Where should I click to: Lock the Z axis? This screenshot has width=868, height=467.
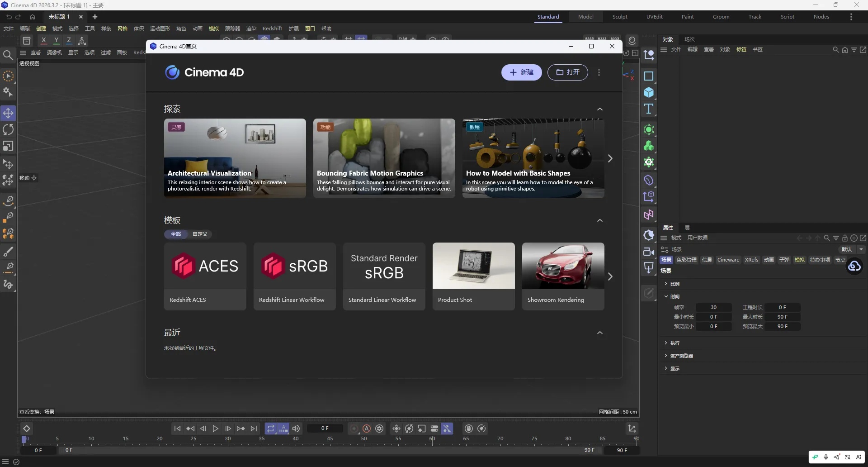coord(69,40)
